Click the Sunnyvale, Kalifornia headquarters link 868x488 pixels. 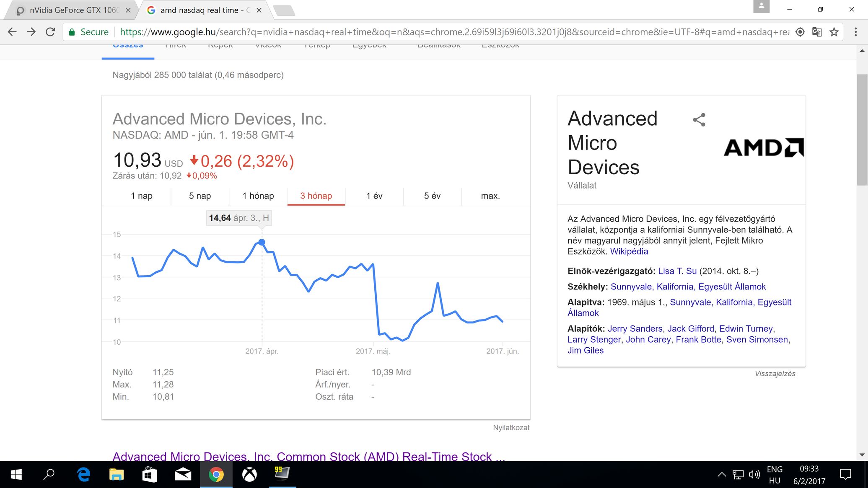tap(688, 287)
